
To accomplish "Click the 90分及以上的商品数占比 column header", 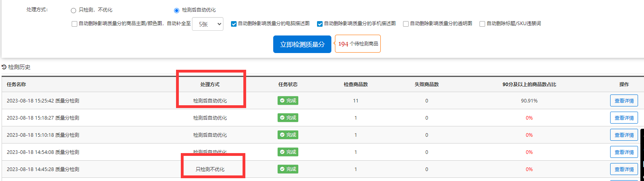I will pyautogui.click(x=529, y=85).
